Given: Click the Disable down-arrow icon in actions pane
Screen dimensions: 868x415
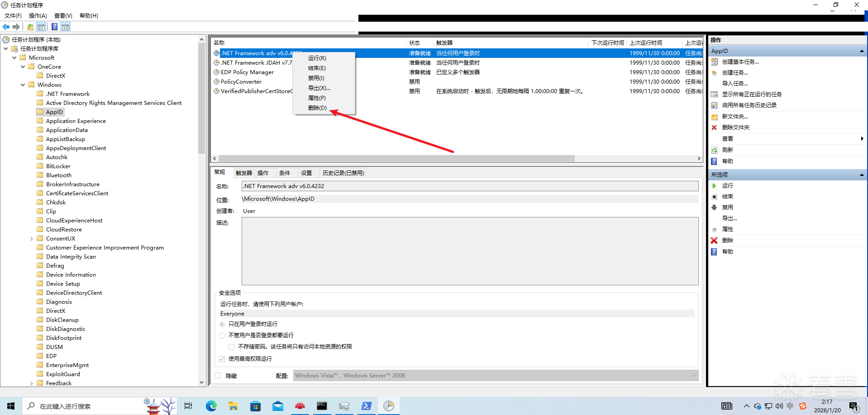Looking at the screenshot, I should (x=714, y=207).
